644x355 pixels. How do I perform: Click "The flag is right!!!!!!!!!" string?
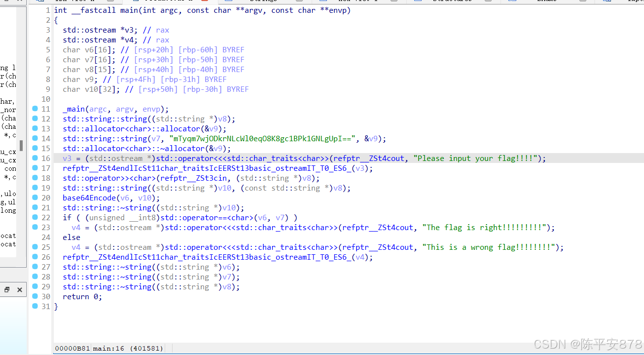[x=486, y=227]
